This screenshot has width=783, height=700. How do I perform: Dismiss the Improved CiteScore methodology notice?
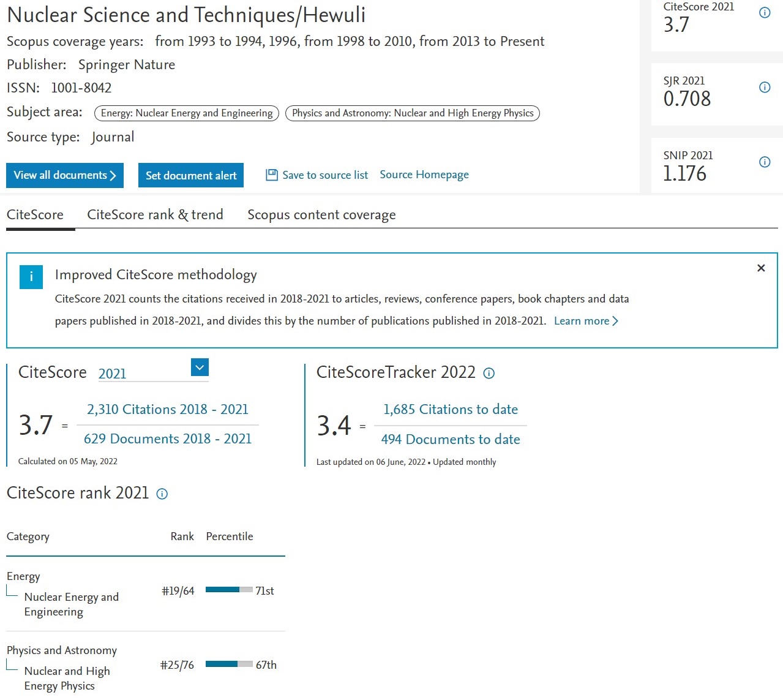tap(761, 268)
